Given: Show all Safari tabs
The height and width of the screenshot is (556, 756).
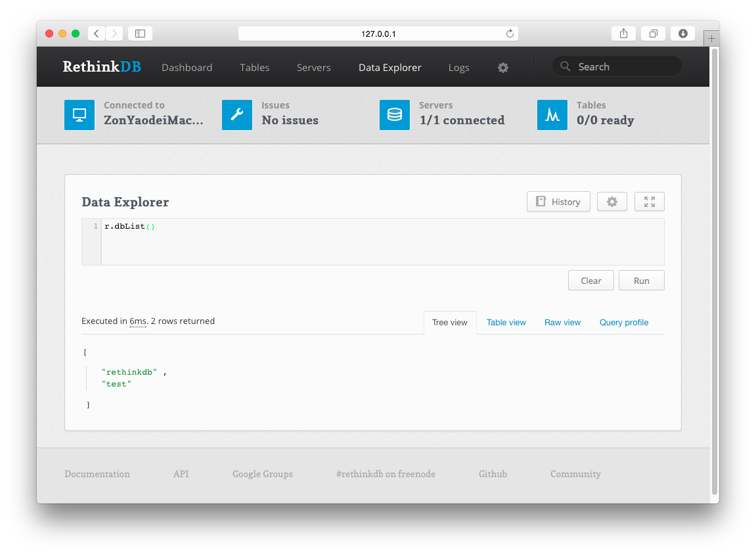Looking at the screenshot, I should tap(654, 34).
